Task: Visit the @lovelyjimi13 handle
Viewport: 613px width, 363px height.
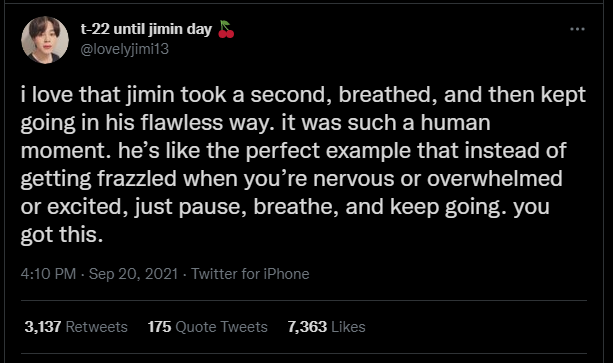Action: [x=125, y=49]
